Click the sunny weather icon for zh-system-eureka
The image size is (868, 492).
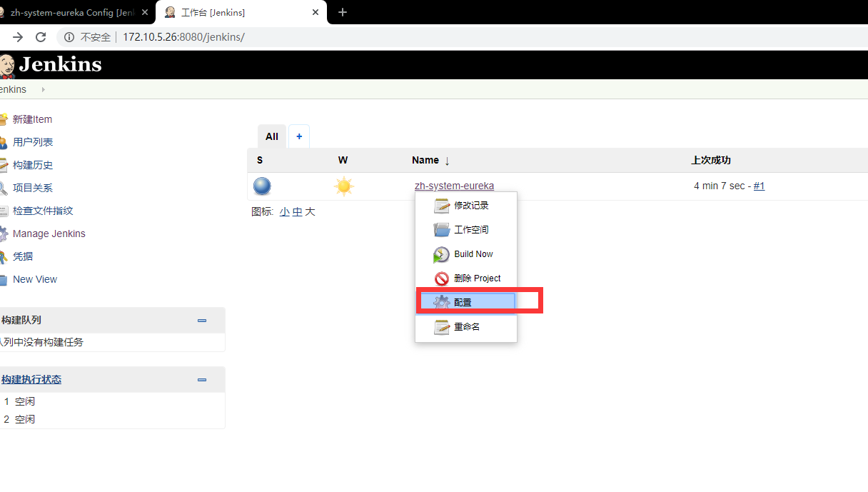344,186
